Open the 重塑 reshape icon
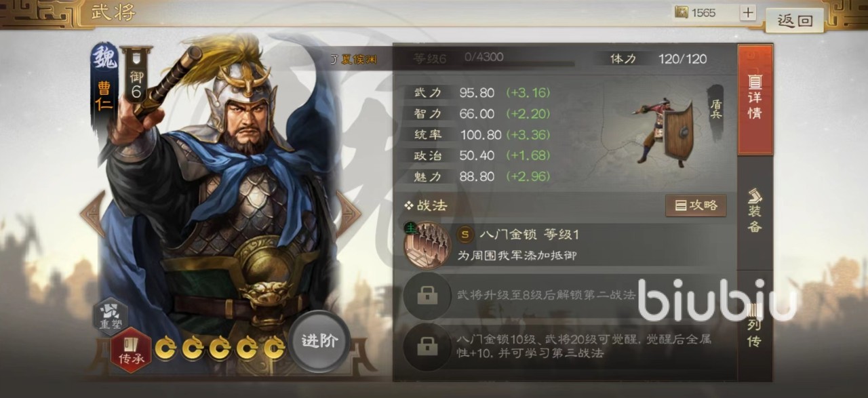Screen dimensions: 868x398 [x=111, y=316]
